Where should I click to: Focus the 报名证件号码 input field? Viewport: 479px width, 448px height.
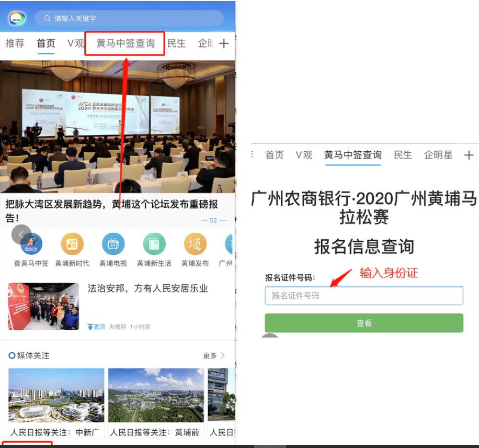[x=364, y=295]
